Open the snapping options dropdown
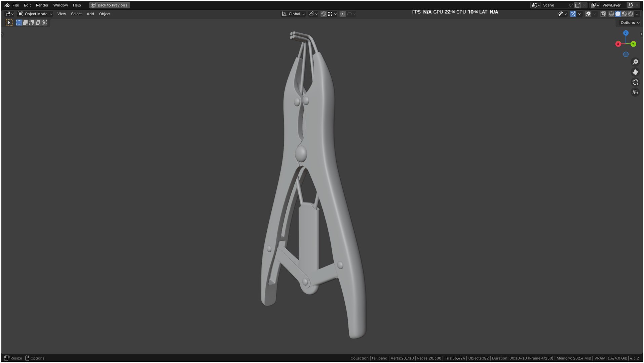The width and height of the screenshot is (644, 363). (332, 14)
